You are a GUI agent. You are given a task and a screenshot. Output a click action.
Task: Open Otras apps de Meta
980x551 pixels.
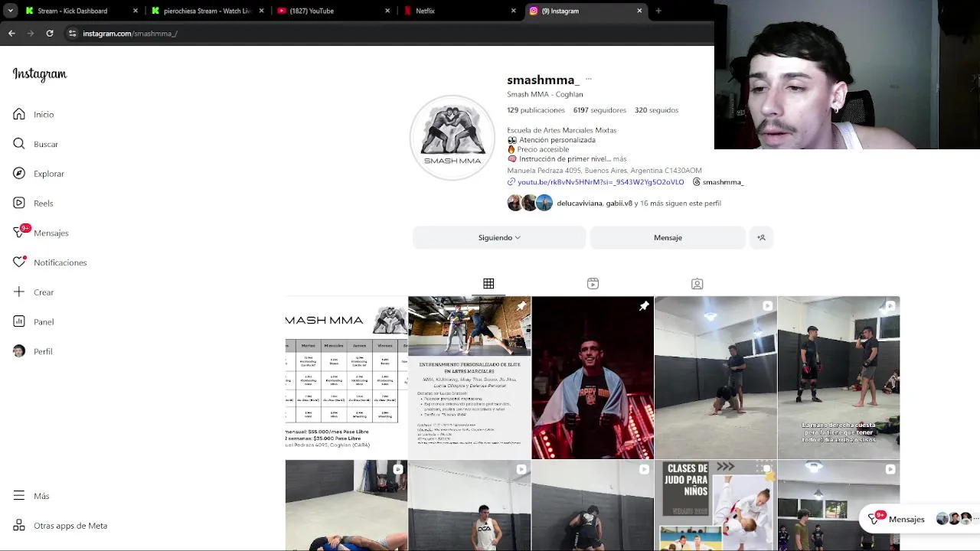pos(60,526)
